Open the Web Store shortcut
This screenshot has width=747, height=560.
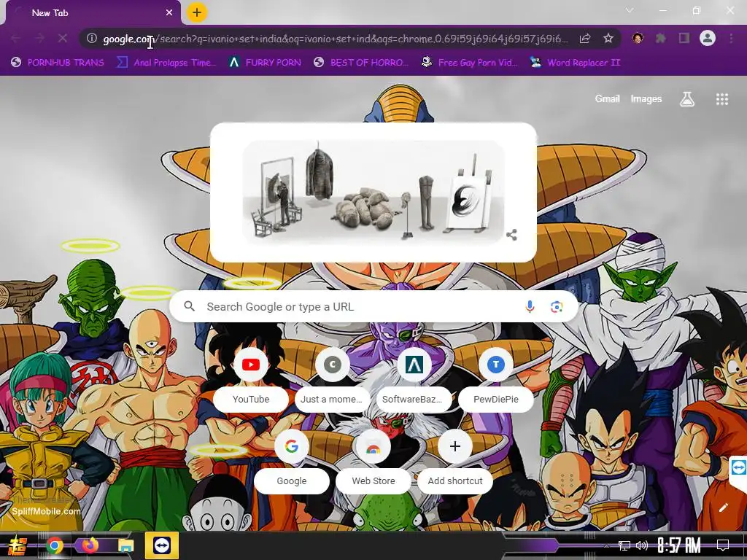[x=373, y=461]
